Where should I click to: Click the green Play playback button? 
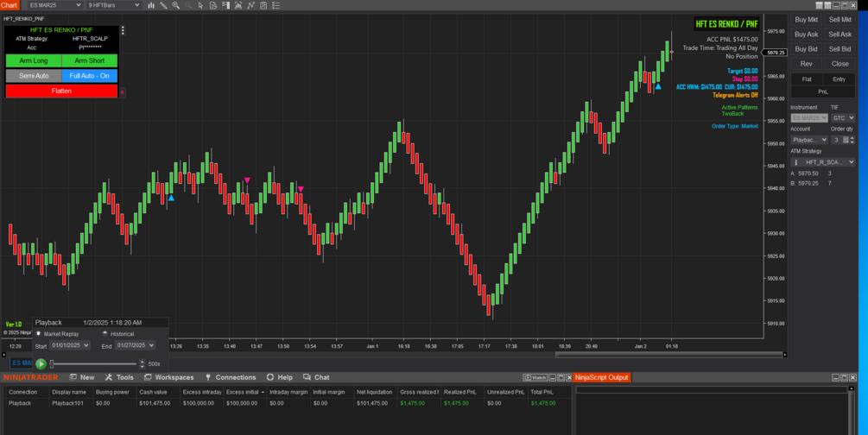(x=41, y=363)
